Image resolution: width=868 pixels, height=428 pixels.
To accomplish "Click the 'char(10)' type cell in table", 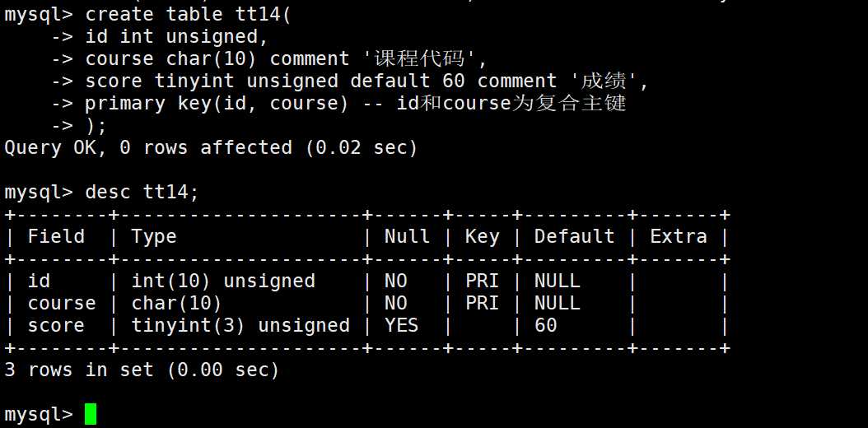I will click(176, 303).
